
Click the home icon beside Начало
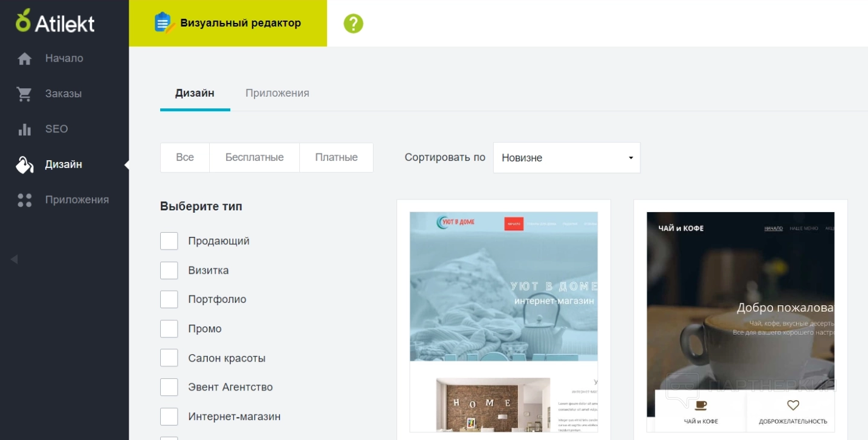(x=24, y=59)
